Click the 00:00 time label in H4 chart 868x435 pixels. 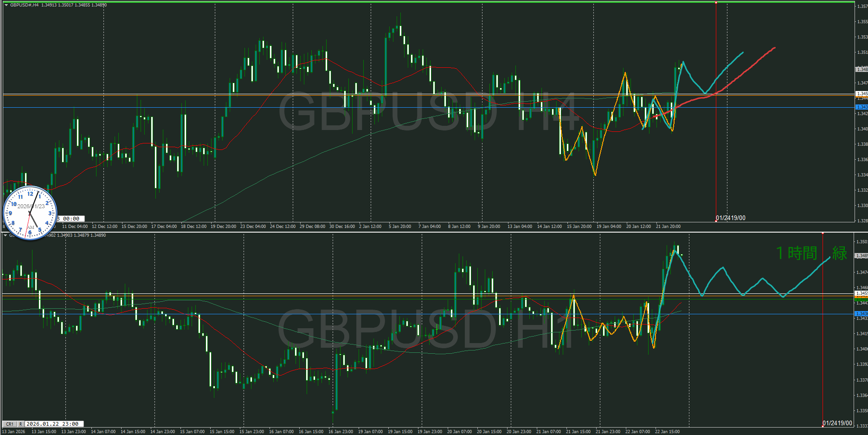[71, 219]
